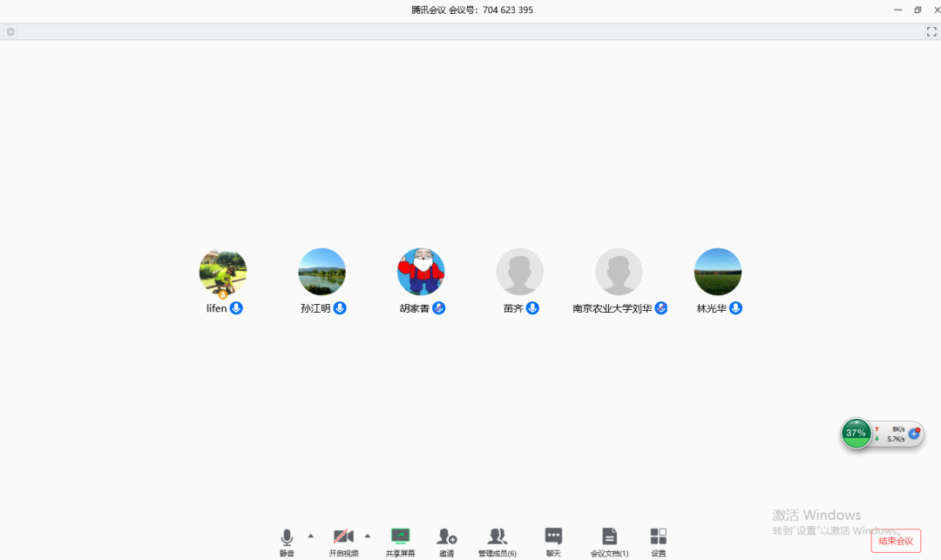This screenshot has width=941, height=560.
Task: Select 胡家香's cartoon avatar
Action: [x=421, y=272]
